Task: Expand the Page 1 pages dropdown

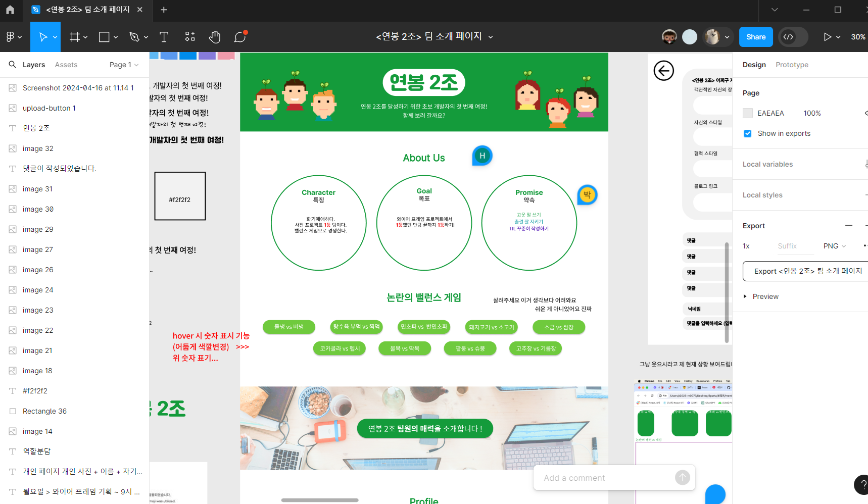Action: 124,65
